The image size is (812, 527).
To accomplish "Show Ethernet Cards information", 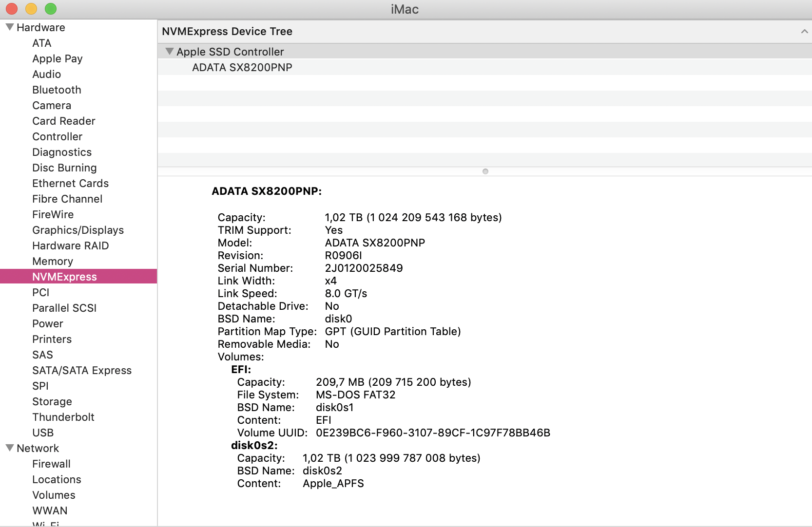I will click(71, 183).
